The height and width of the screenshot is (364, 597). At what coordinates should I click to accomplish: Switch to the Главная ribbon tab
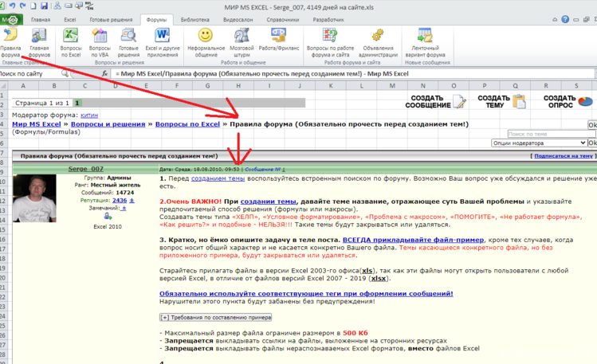tap(41, 20)
